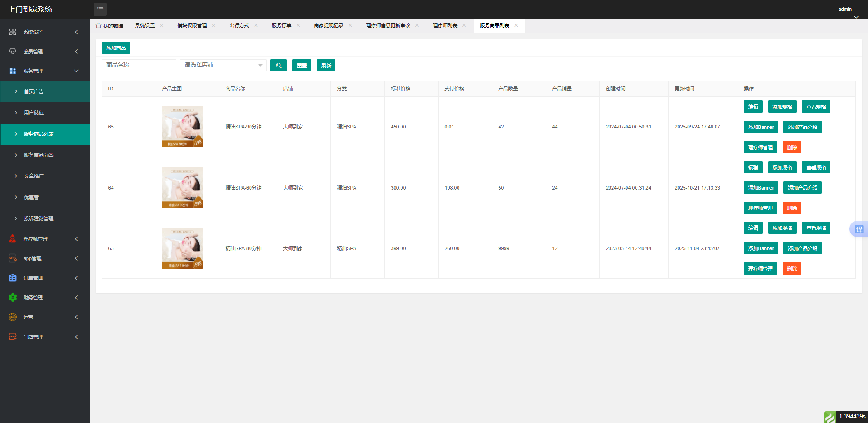Click the 门店管理 store icon
Viewport: 868px width, 423px height.
[x=13, y=337]
